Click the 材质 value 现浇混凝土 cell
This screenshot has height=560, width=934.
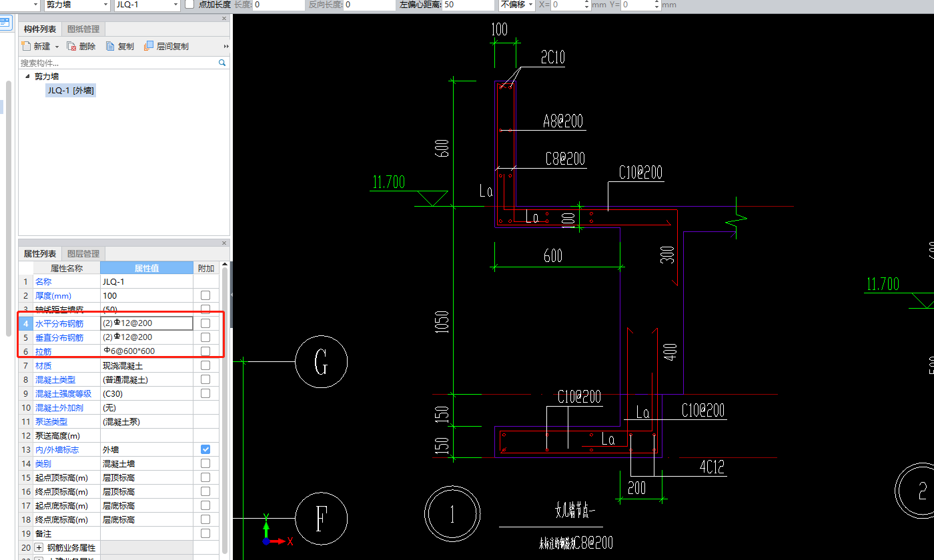click(x=147, y=365)
